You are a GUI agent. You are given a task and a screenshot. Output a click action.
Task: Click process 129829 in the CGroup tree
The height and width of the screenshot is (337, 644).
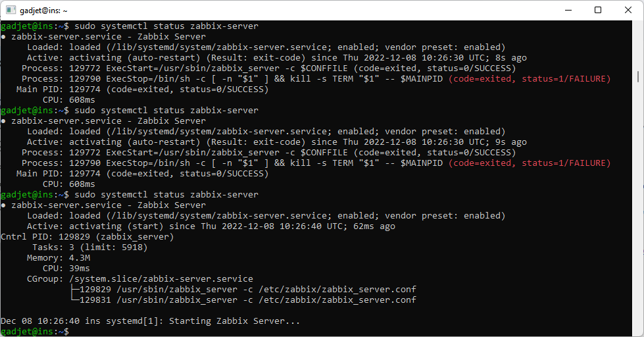coord(247,290)
